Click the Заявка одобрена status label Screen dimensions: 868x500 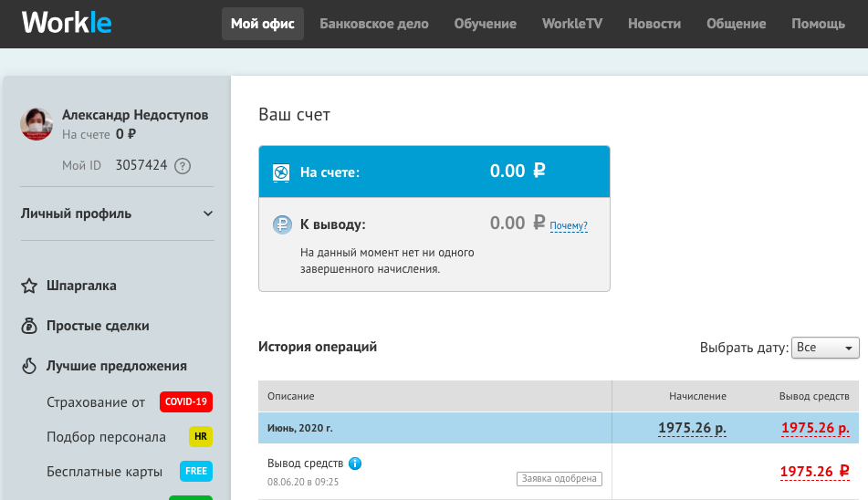[x=559, y=478]
